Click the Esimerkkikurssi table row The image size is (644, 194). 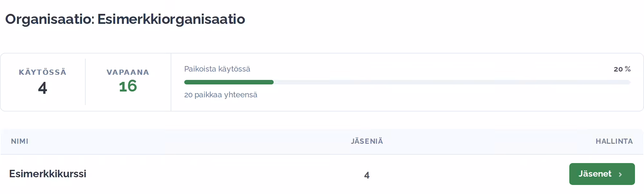pyautogui.click(x=322, y=174)
